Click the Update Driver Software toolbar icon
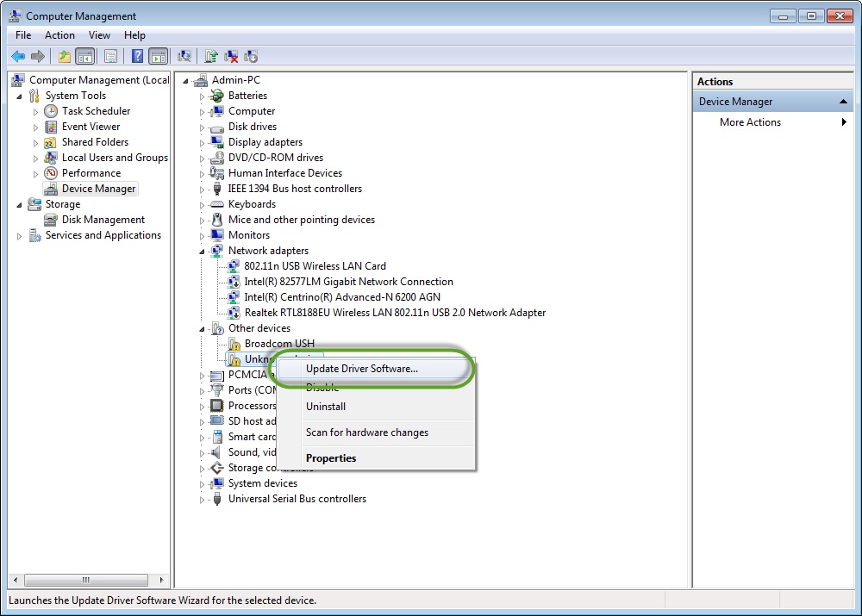The width and height of the screenshot is (862, 616). coord(210,57)
